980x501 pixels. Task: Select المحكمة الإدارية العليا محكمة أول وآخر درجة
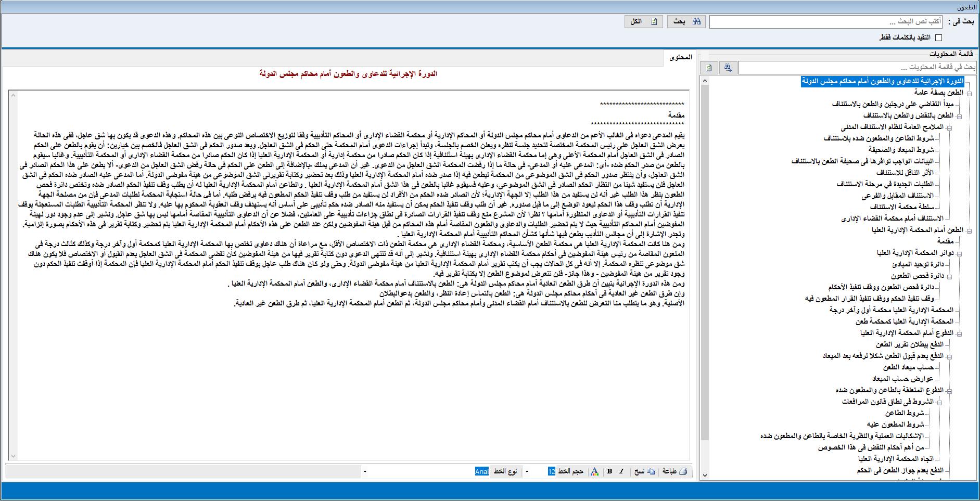[892, 310]
